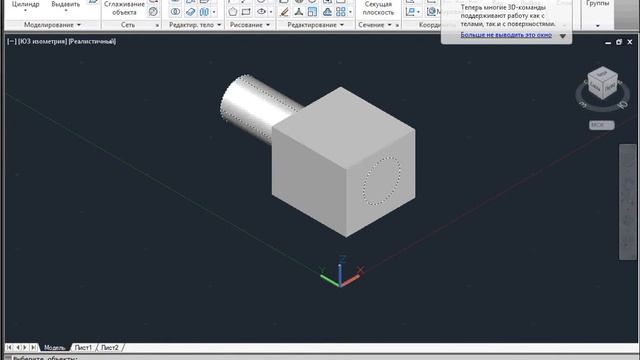Click the Union solid editing icon
This screenshot has height=360, width=640.
point(175,12)
